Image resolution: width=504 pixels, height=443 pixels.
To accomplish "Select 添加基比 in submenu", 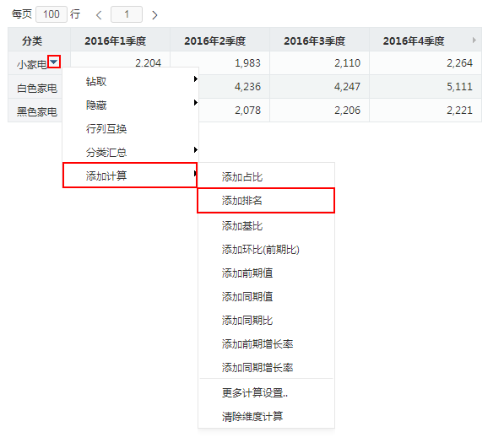I will pos(266,226).
